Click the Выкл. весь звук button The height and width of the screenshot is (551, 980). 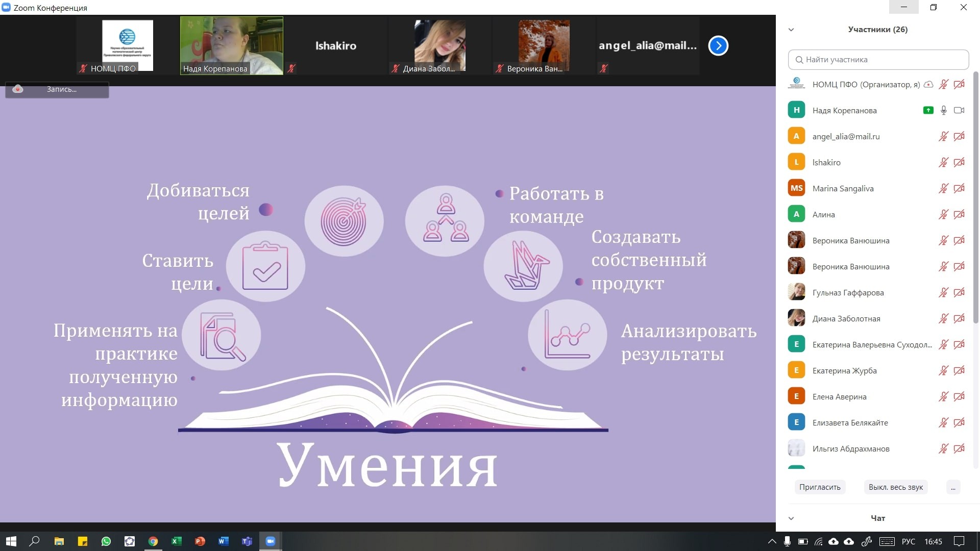(x=895, y=487)
